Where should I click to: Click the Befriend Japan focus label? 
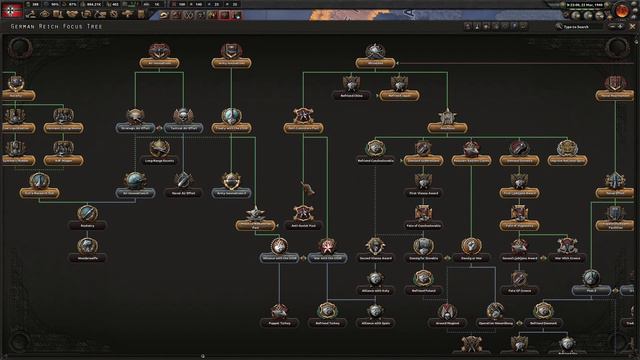pos(399,96)
